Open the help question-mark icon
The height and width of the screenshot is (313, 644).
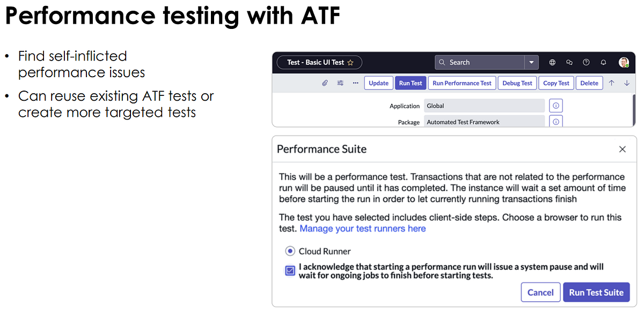pyautogui.click(x=586, y=62)
